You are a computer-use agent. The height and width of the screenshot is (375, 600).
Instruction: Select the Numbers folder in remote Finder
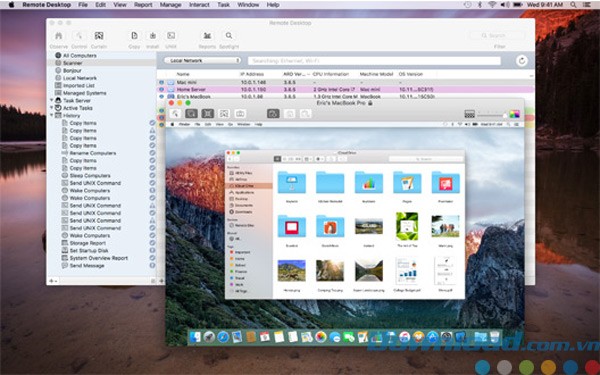click(x=368, y=183)
